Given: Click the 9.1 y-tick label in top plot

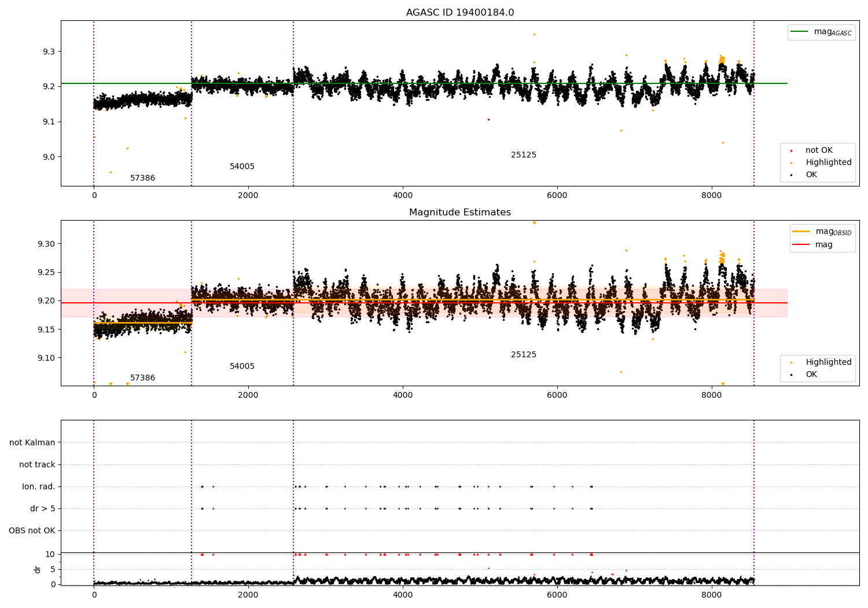Looking at the screenshot, I should [49, 122].
